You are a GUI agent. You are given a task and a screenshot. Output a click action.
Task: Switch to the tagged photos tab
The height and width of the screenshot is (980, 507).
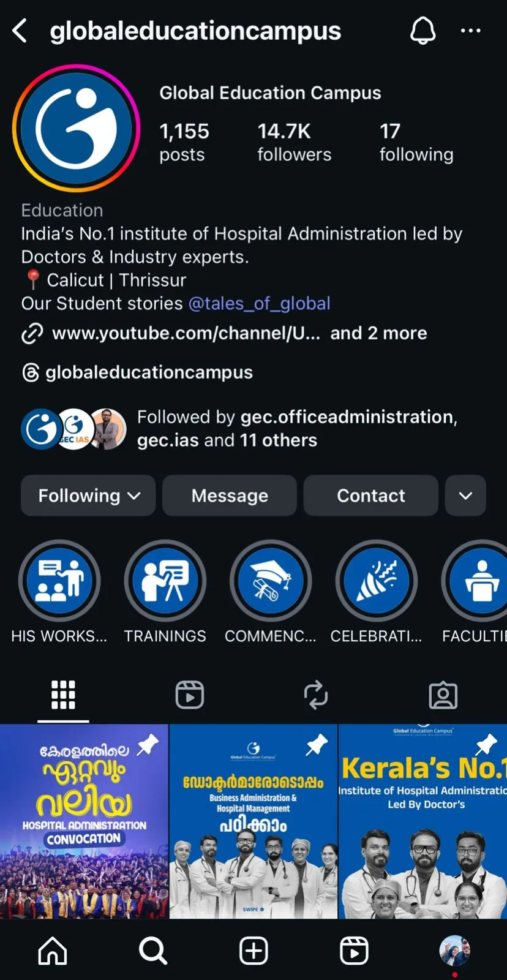point(443,695)
